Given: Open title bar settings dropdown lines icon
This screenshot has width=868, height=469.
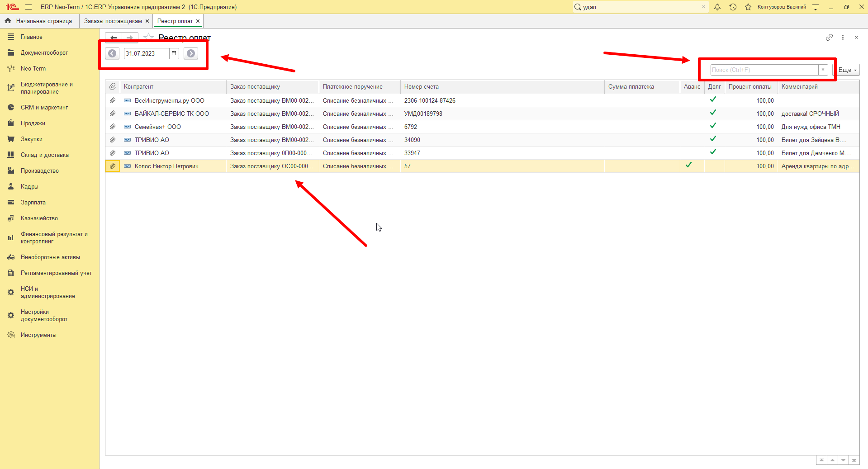Looking at the screenshot, I should point(816,7).
